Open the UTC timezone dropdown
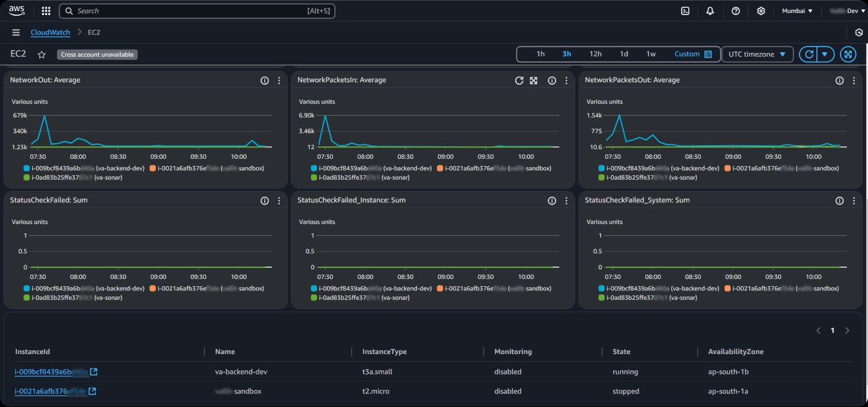The width and height of the screenshot is (868, 407). tap(757, 54)
